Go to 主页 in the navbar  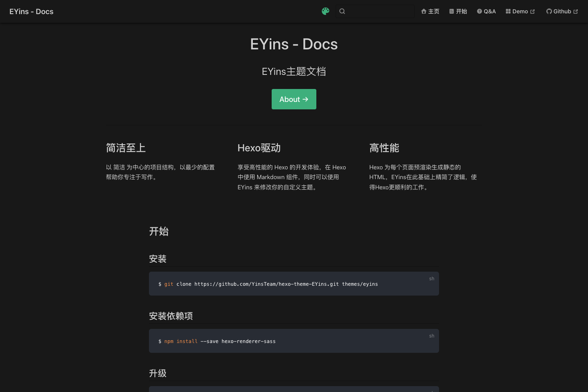(x=430, y=11)
